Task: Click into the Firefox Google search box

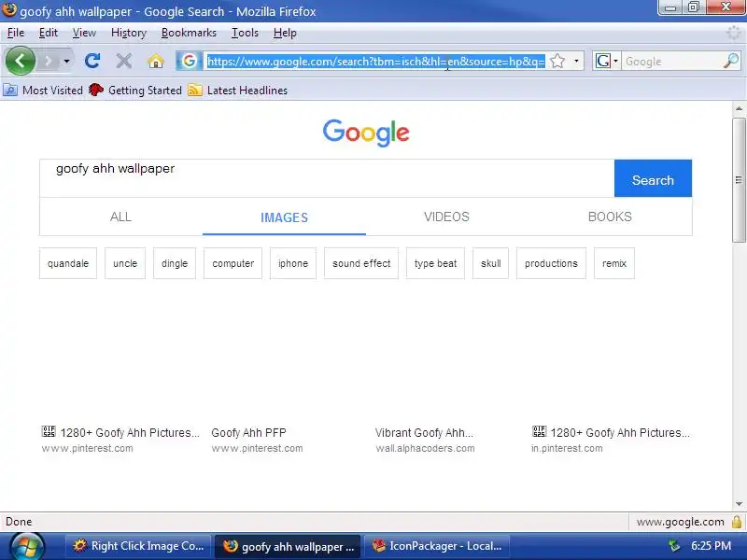Action: [670, 62]
